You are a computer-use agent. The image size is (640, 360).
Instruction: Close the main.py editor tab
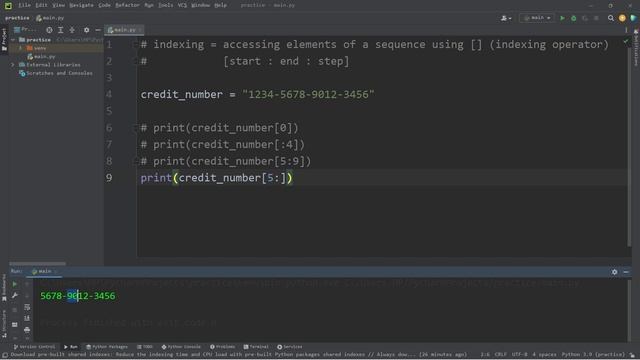click(x=140, y=30)
